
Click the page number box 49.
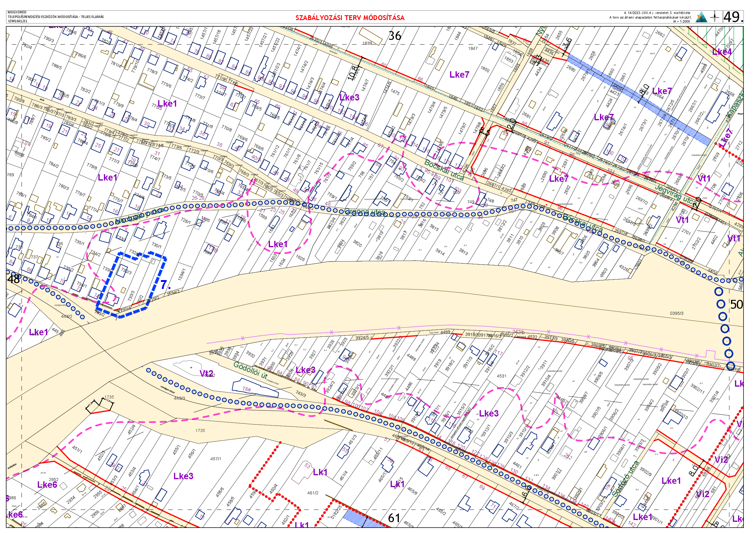tap(733, 17)
